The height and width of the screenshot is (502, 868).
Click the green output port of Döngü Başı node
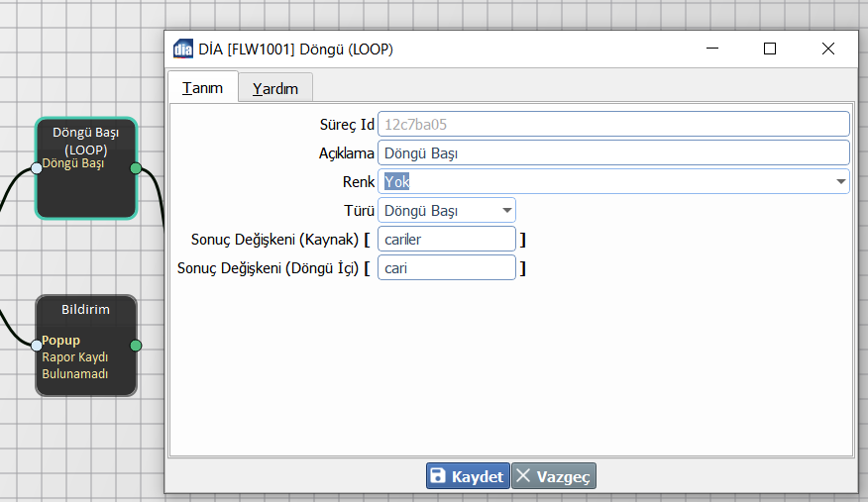pyautogui.click(x=136, y=168)
